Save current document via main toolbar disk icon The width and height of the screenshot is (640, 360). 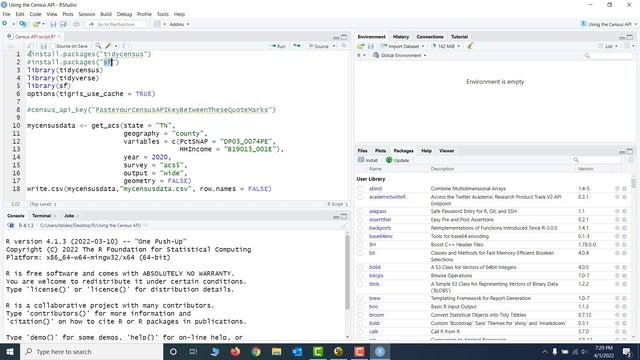(x=53, y=24)
